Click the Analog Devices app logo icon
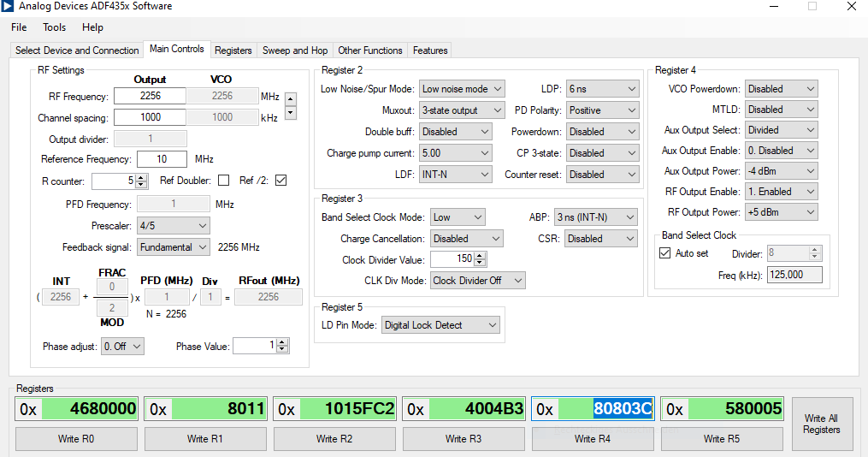The image size is (868, 457). [x=7, y=6]
